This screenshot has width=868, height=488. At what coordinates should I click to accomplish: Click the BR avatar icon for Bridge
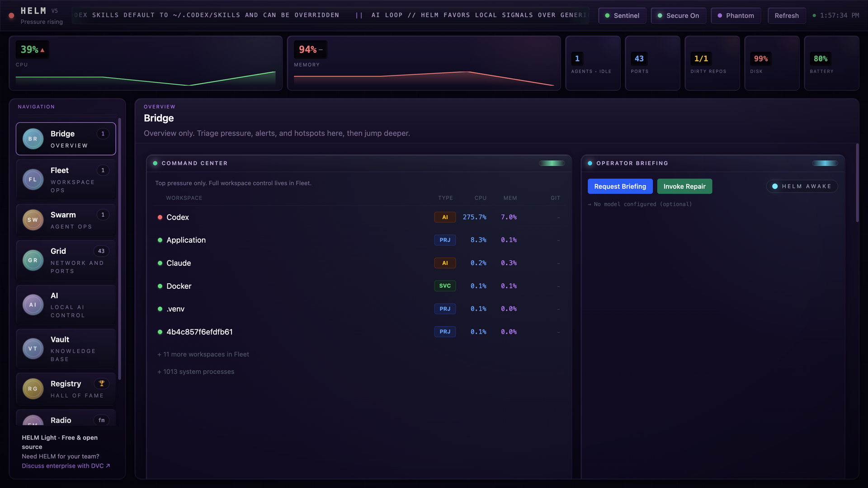(33, 139)
